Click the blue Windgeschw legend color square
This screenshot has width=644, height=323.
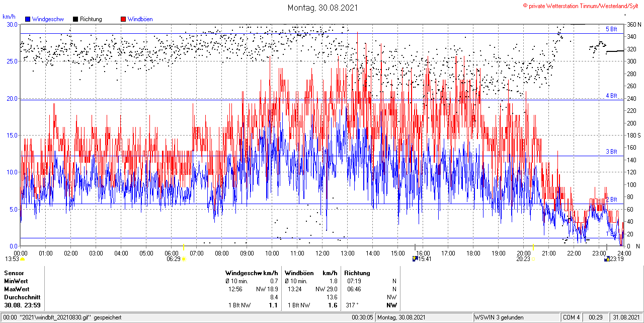click(28, 19)
